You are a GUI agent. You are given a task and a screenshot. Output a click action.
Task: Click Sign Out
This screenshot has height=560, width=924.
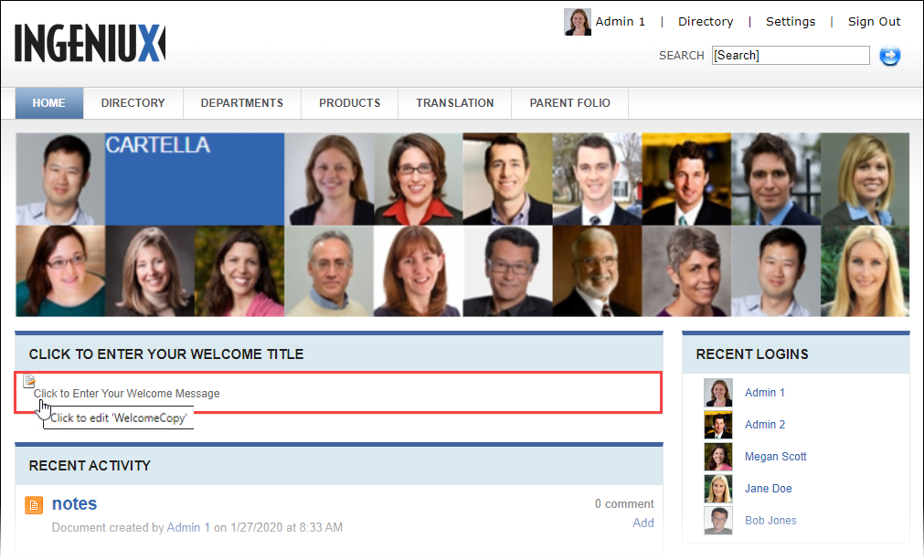(x=874, y=22)
